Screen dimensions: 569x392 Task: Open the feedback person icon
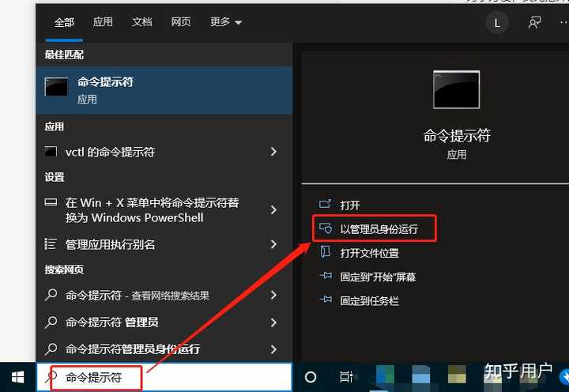coord(534,22)
